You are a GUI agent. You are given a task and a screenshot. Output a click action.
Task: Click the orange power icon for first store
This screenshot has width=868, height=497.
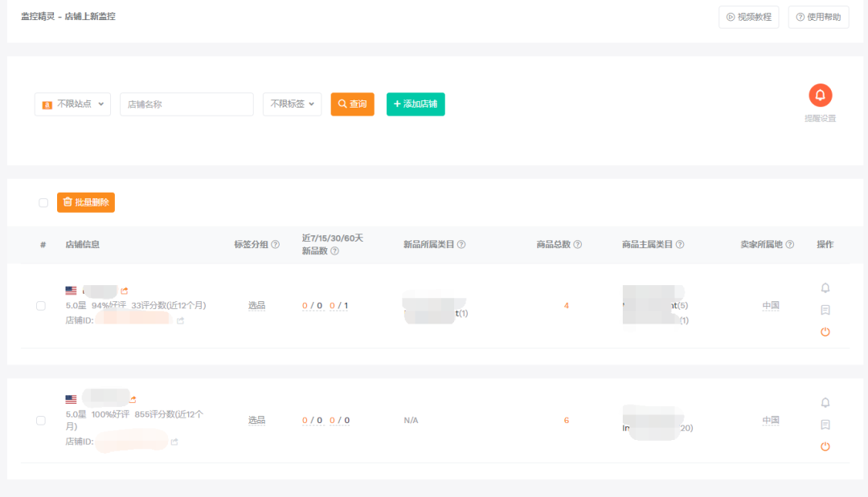825,332
